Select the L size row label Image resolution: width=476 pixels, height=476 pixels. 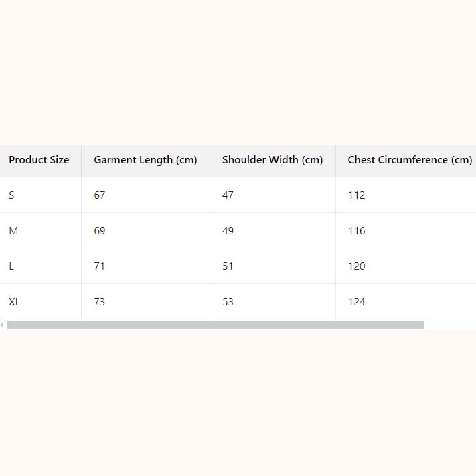(x=11, y=266)
